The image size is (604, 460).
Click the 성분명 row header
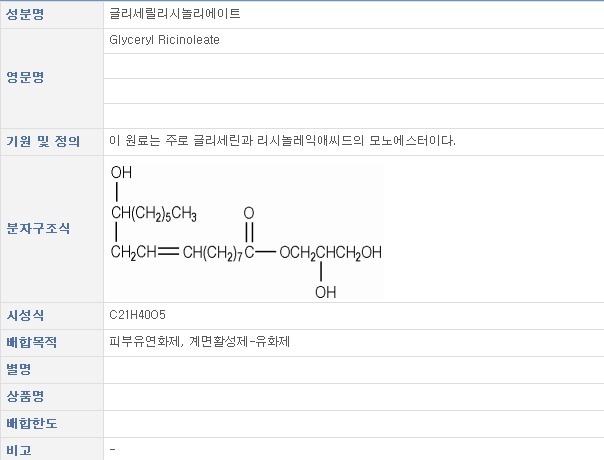[x=25, y=15]
